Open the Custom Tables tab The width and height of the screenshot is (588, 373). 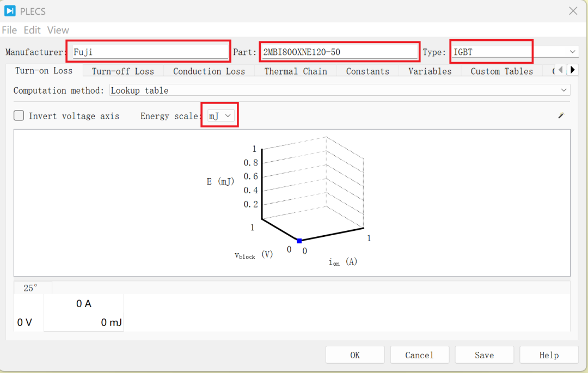502,71
